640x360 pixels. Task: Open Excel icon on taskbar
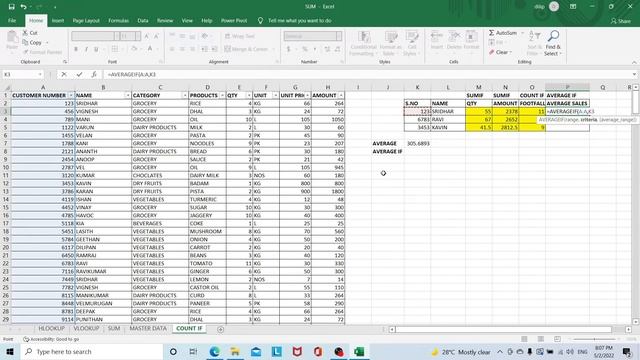pyautogui.click(x=359, y=351)
